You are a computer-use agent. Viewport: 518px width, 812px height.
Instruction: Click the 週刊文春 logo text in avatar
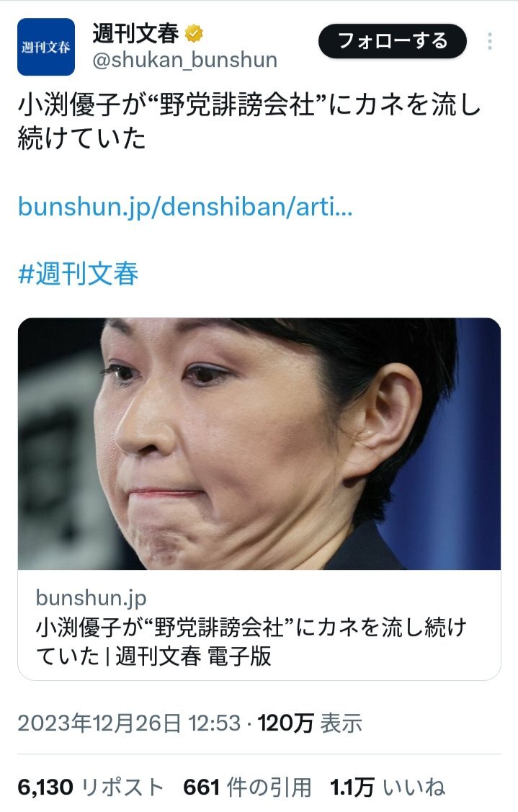coord(46,48)
